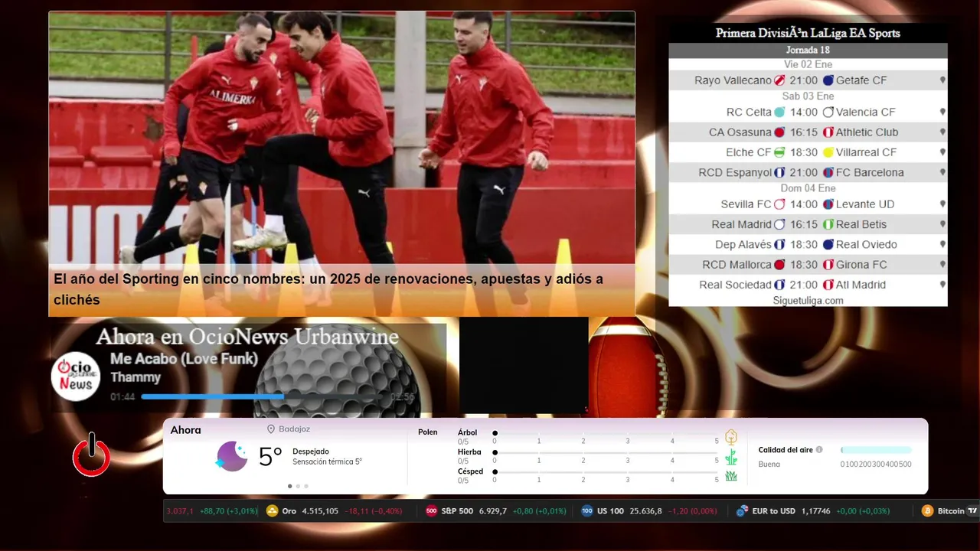Screen dimensions: 980x551
Task: Click the Césped grass pollen icon
Action: (x=731, y=476)
